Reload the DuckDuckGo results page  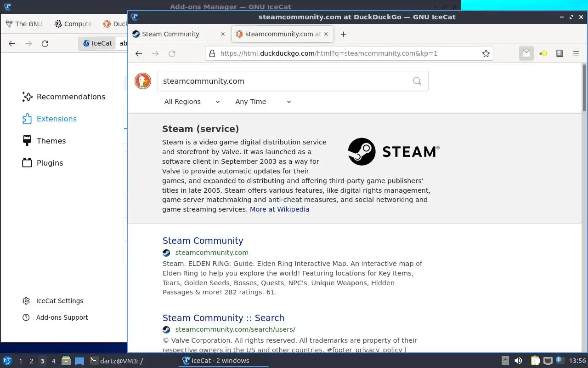(x=172, y=53)
